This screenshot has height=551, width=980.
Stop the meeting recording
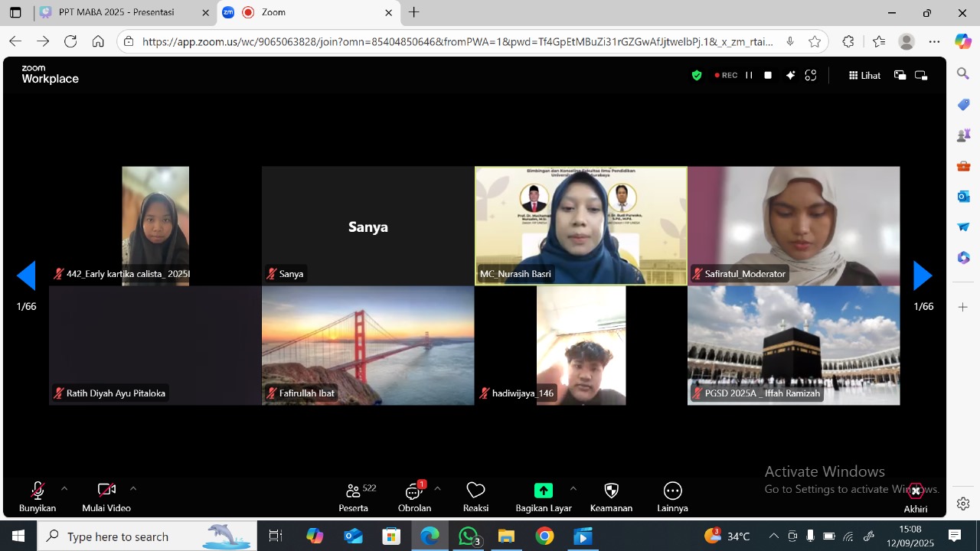point(768,75)
